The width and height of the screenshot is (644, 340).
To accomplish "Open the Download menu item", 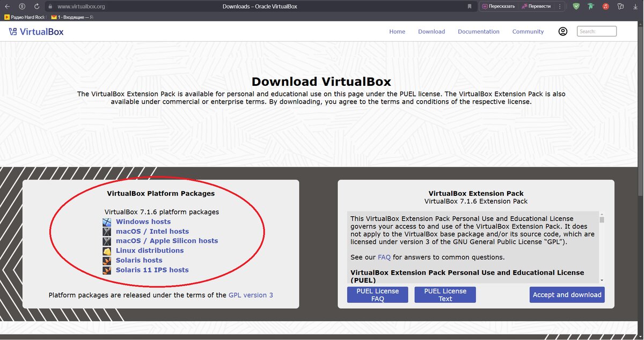I will click(x=431, y=32).
